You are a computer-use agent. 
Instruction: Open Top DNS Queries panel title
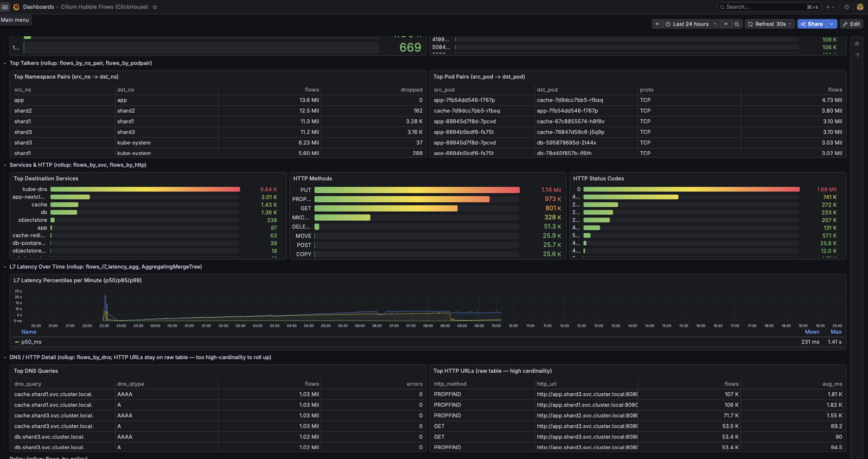click(36, 371)
